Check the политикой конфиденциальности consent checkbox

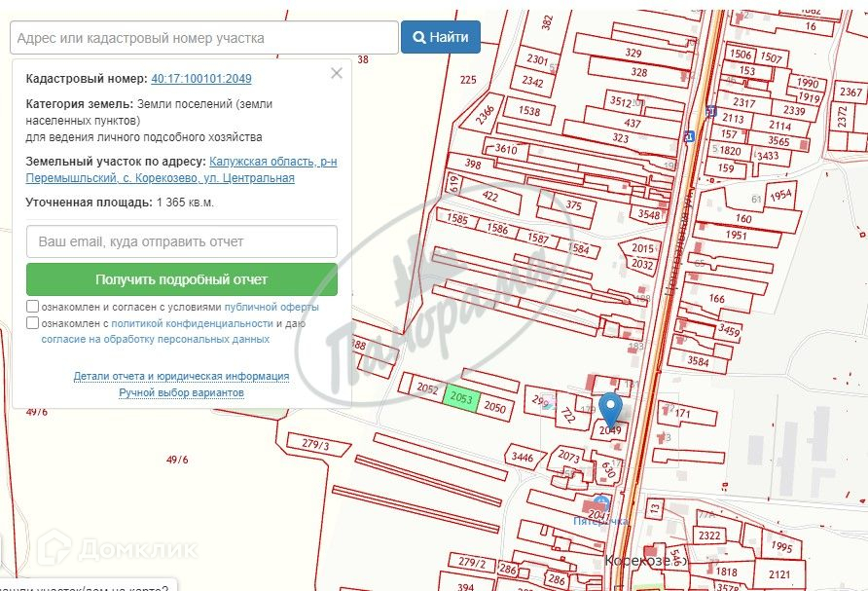(x=33, y=323)
